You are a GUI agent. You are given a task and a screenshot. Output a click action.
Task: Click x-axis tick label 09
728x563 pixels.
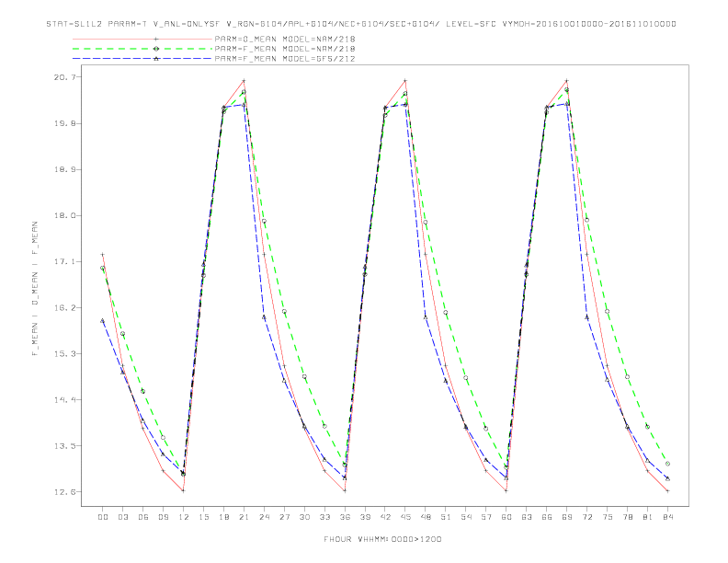click(164, 517)
